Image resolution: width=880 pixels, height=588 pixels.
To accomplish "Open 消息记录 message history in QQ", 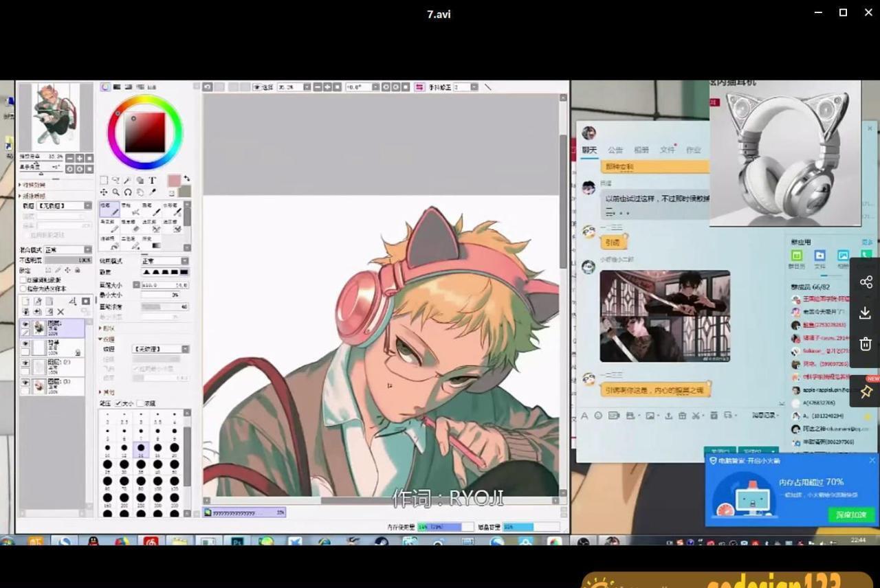I will (764, 415).
